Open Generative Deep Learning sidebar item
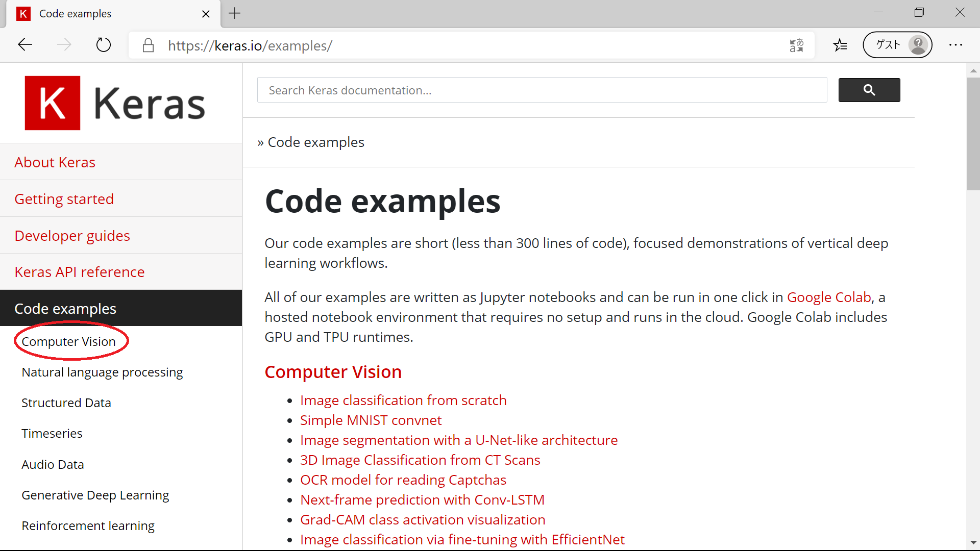Viewport: 980px width, 551px height. click(x=95, y=495)
